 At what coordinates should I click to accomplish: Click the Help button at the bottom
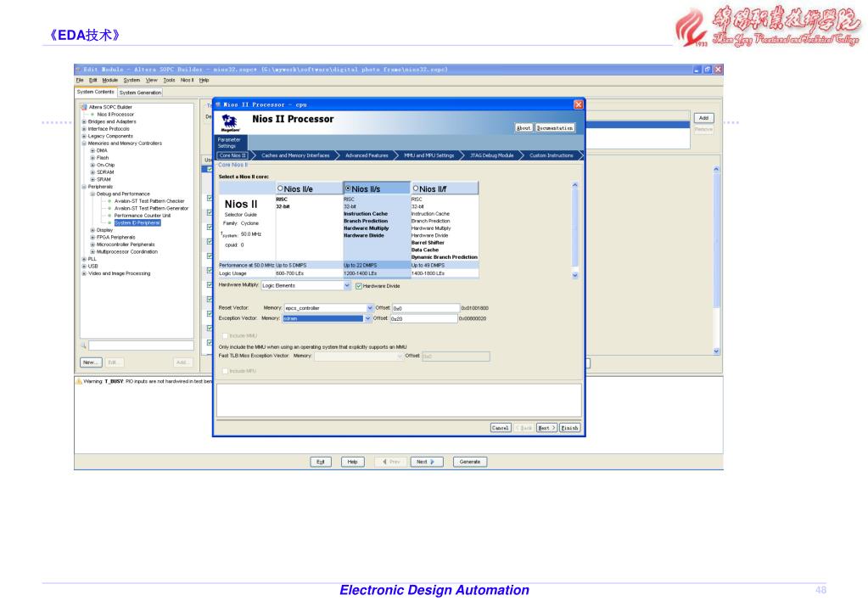point(352,462)
